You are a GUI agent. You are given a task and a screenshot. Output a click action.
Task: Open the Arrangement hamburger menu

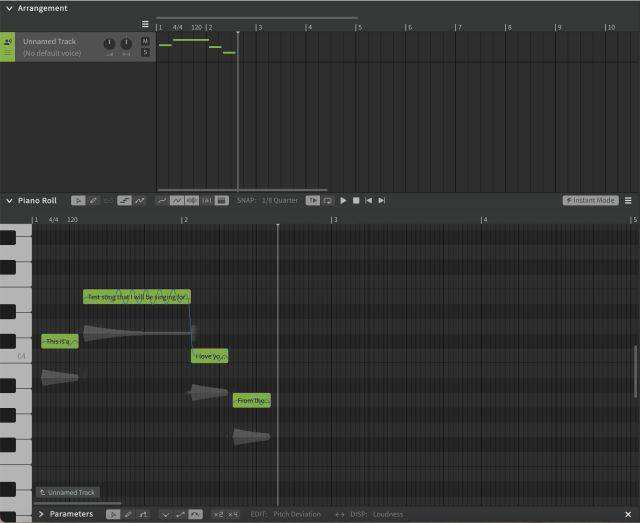[x=145, y=24]
